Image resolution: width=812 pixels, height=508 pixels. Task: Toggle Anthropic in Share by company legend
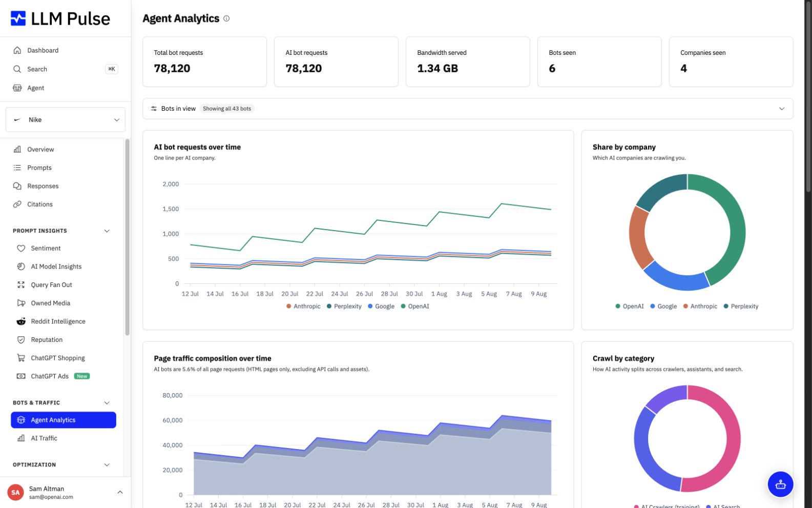700,306
